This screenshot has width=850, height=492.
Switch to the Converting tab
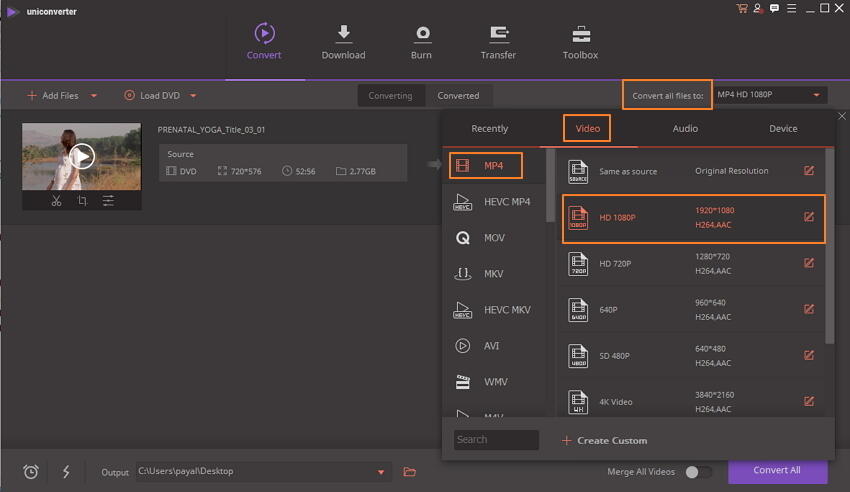point(390,96)
